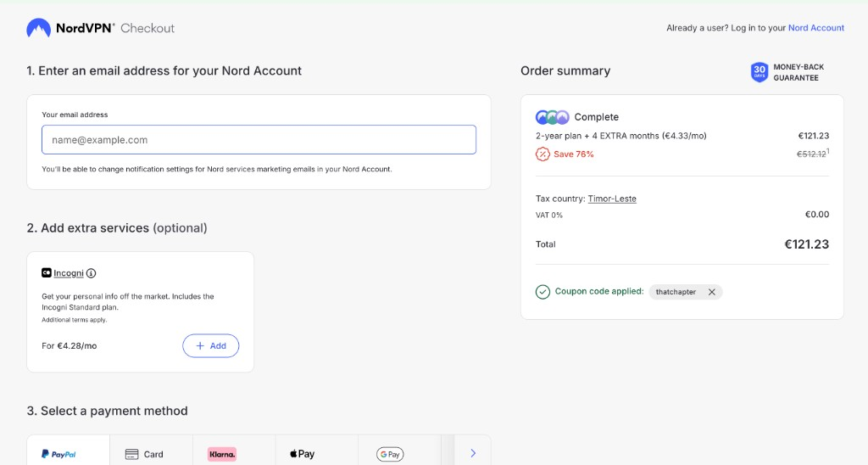The image size is (868, 465).
Task: Open the Incogni name link
Action: tap(69, 273)
